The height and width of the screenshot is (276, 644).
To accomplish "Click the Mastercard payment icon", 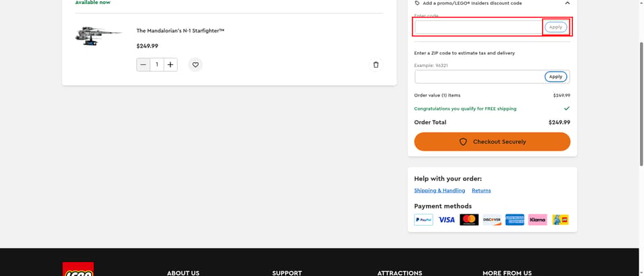I will tap(469, 220).
